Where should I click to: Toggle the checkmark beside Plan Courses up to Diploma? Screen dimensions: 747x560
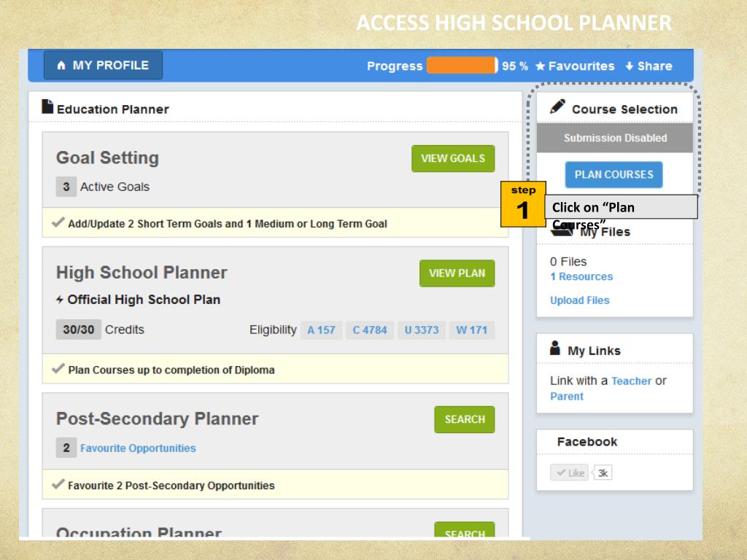(58, 369)
